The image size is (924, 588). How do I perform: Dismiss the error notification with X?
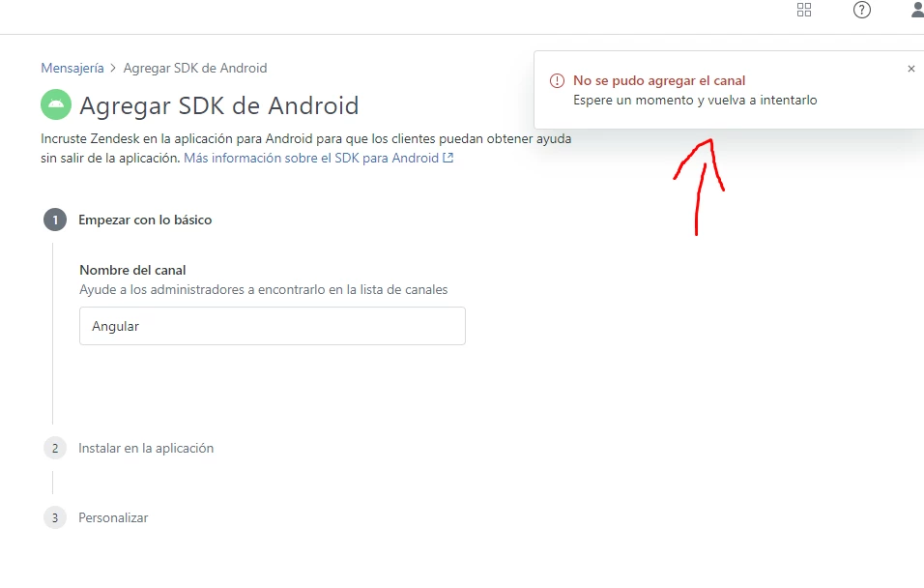(911, 69)
